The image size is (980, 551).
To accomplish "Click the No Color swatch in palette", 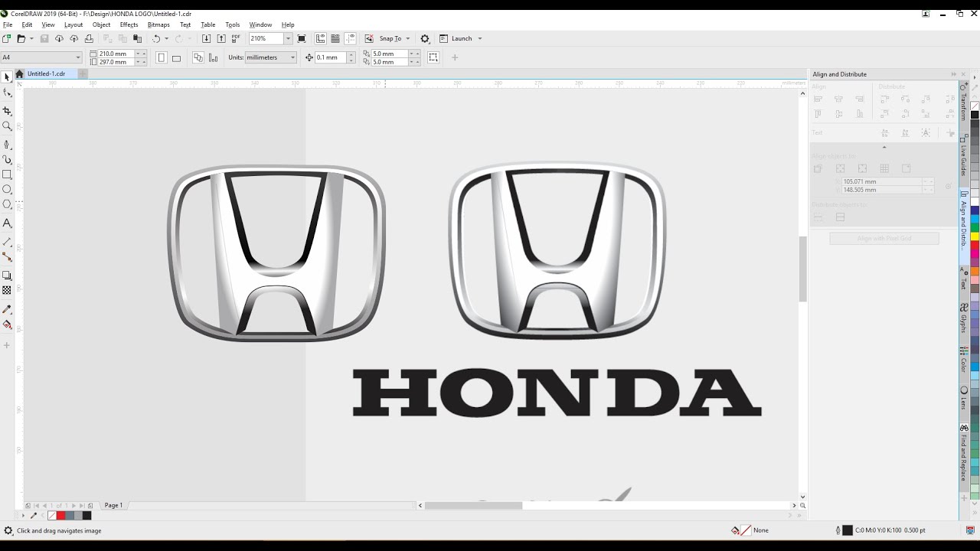I will (975, 106).
